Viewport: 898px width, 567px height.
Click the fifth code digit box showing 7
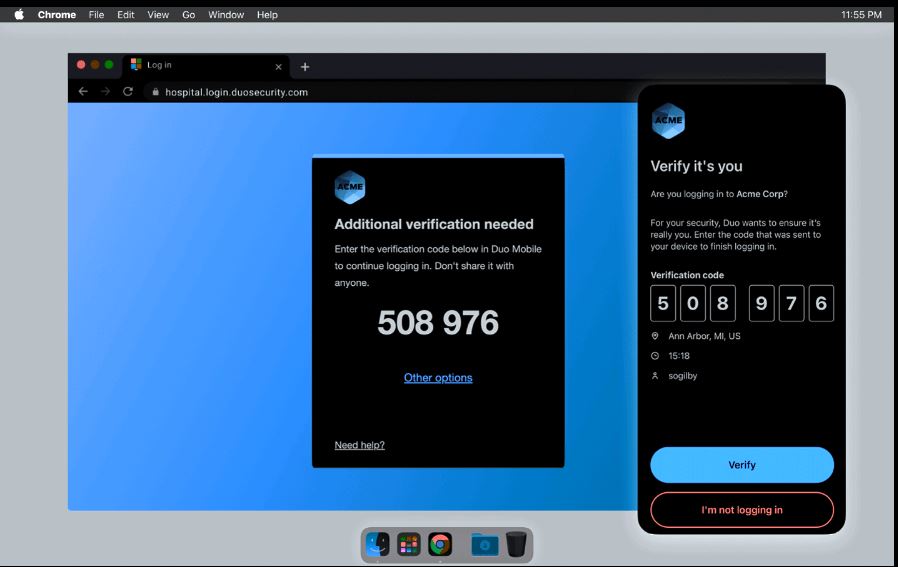coord(791,303)
